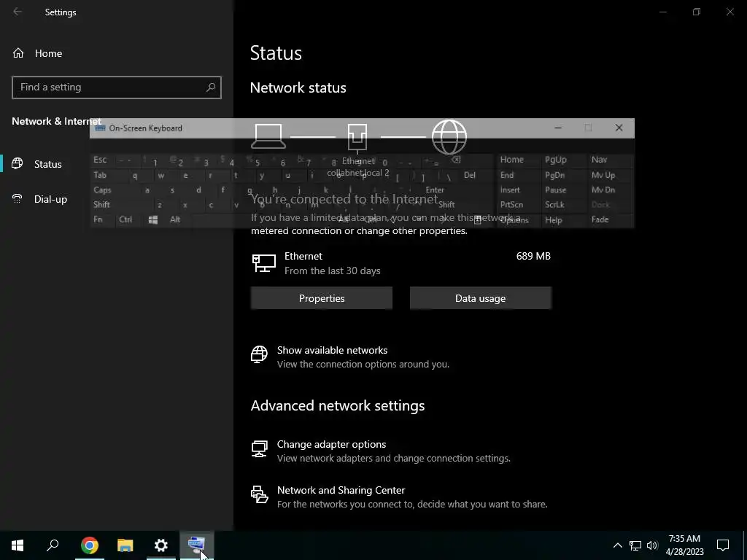Open Ethernet Properties
Viewport: 747px width, 560px height.
[x=322, y=298]
